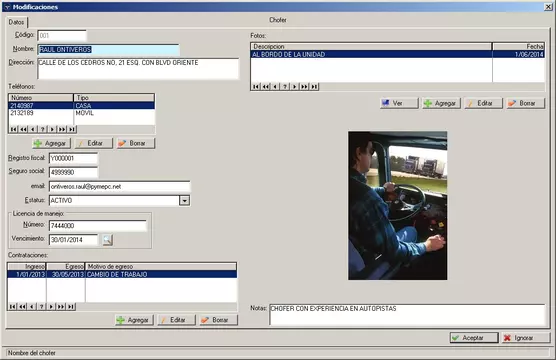Jump back a page in Contrataciones navigator

pyautogui.click(x=22, y=306)
